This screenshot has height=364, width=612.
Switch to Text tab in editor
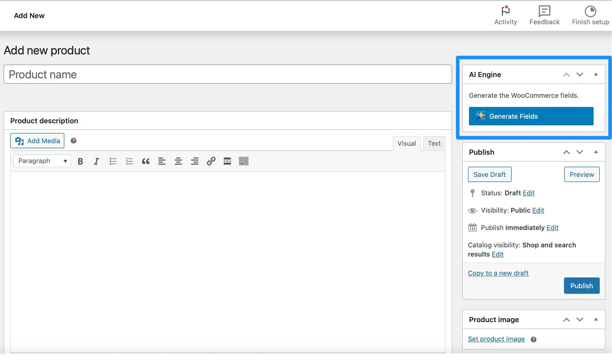(433, 143)
